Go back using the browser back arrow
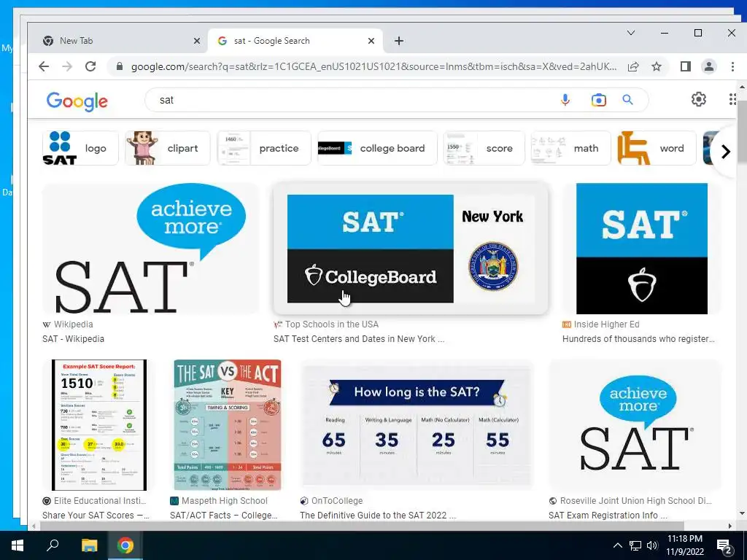747x560 pixels. tap(44, 66)
